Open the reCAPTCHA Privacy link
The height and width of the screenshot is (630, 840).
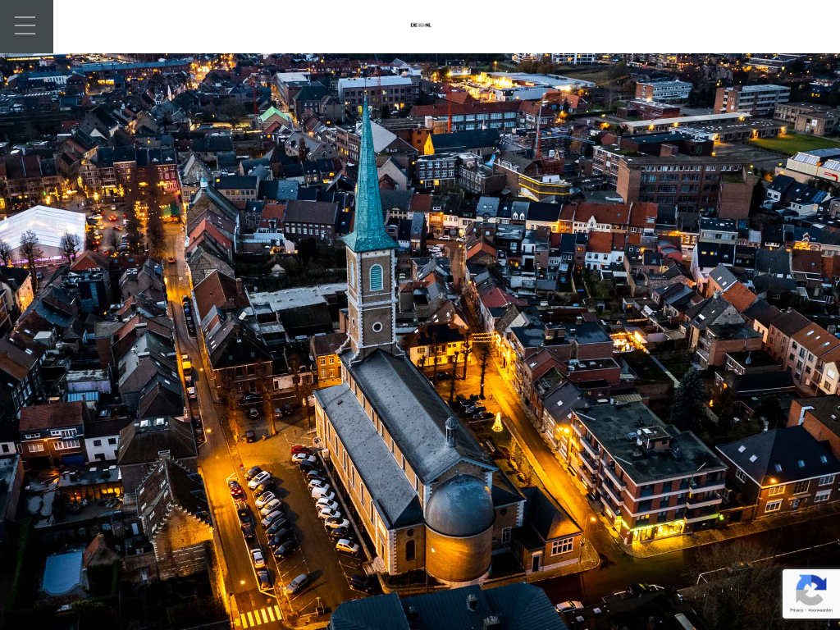(797, 610)
